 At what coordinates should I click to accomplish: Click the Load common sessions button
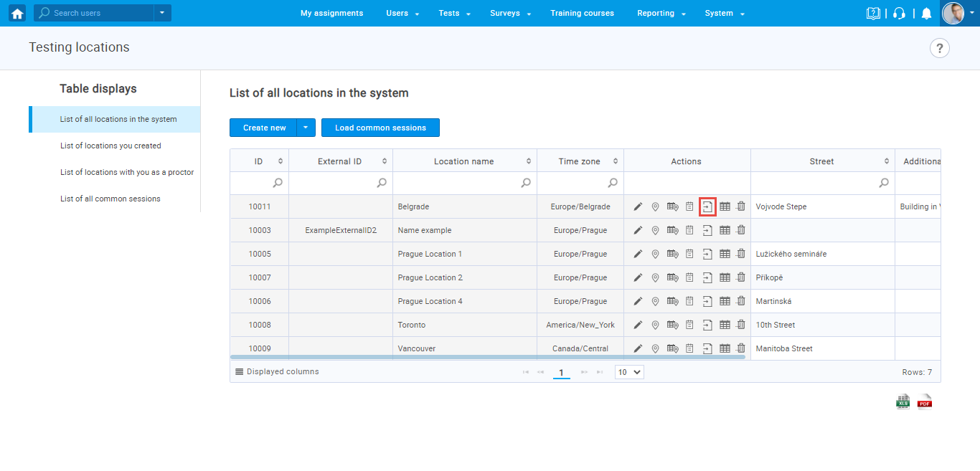tap(380, 128)
